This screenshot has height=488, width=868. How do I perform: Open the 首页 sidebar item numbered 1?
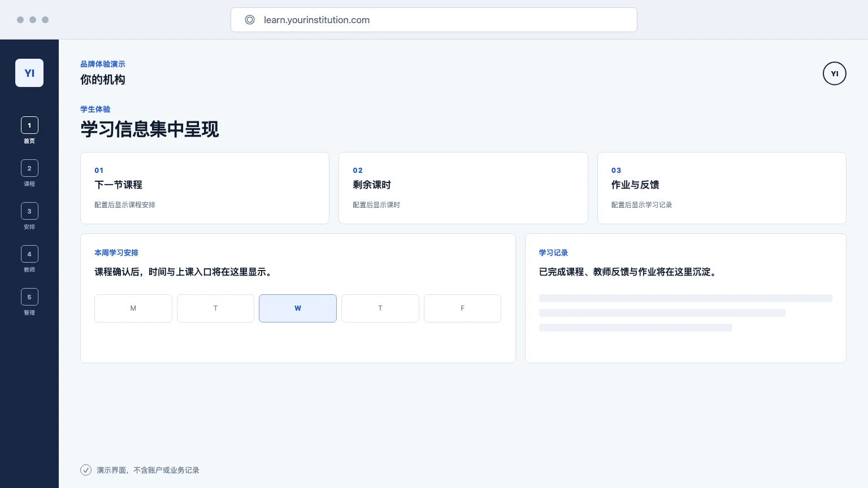coord(29,130)
